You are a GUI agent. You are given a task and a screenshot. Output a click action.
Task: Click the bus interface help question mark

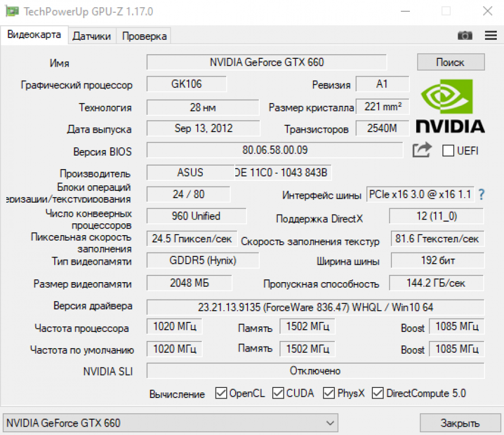point(480,194)
